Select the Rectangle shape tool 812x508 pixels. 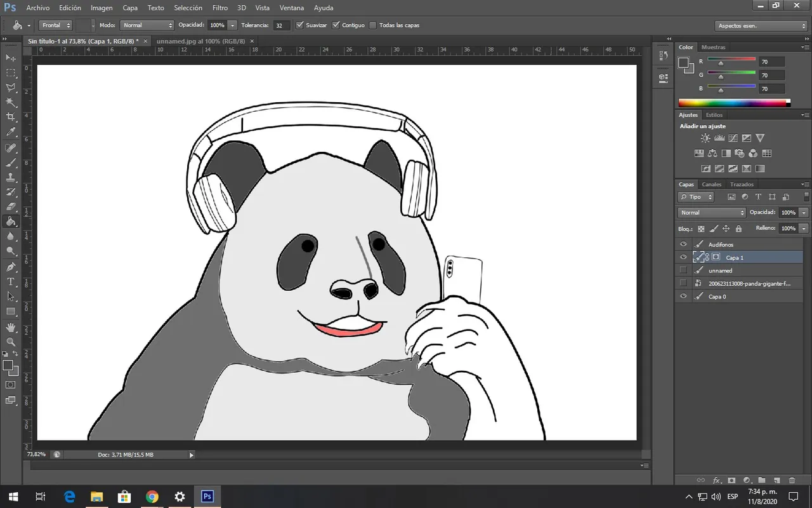tap(11, 311)
